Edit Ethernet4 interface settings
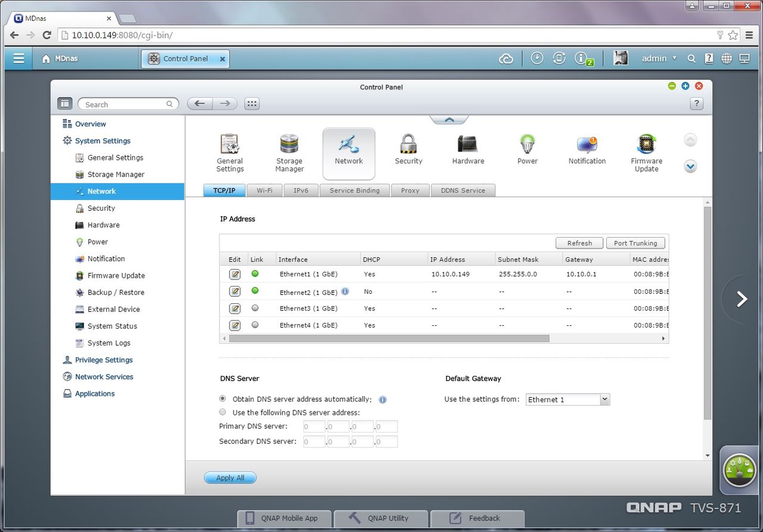763x532 pixels. [x=235, y=325]
